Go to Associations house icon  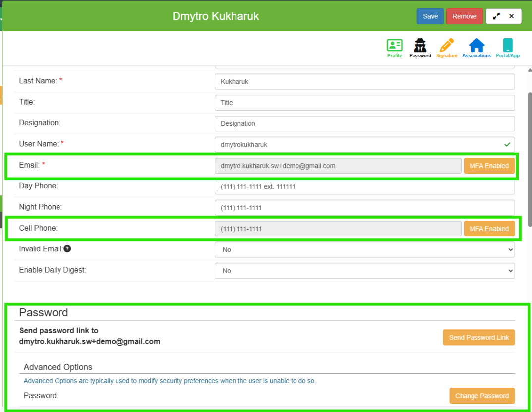pos(476,48)
